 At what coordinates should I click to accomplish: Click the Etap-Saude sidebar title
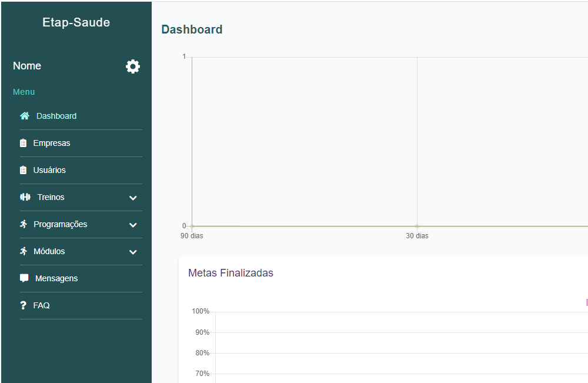pos(76,23)
